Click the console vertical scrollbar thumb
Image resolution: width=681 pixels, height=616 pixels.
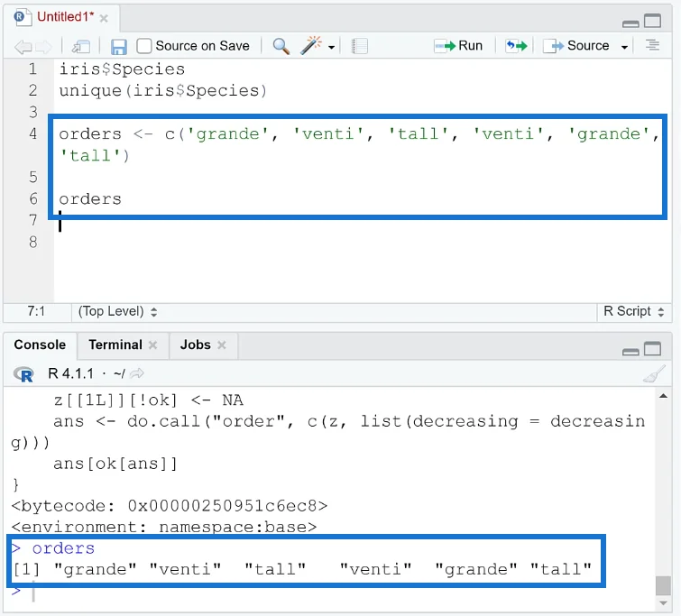(x=663, y=585)
